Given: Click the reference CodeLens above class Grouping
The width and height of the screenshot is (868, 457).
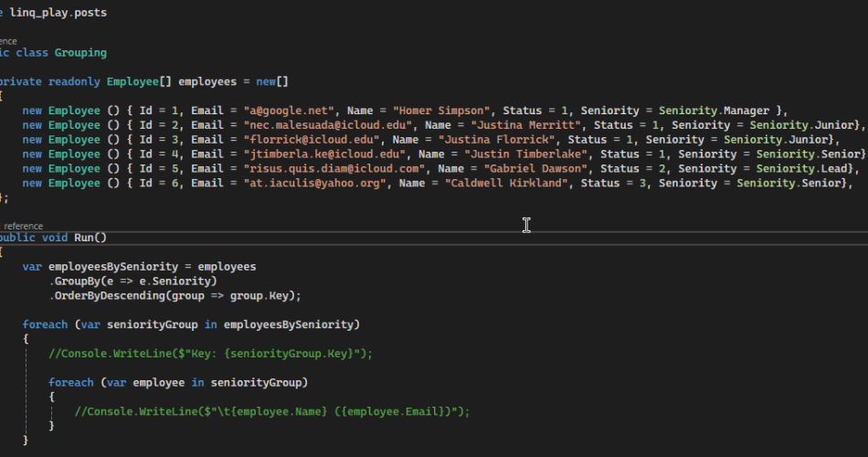Looking at the screenshot, I should tap(9, 41).
